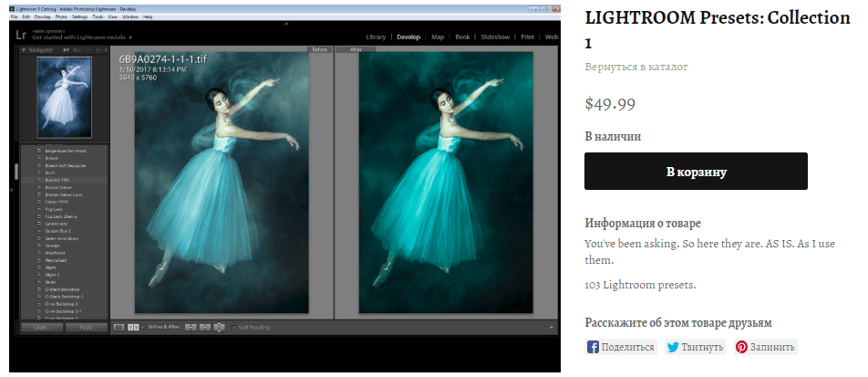Set Navigator zoom to FILL
The image size is (868, 377).
pyautogui.click(x=77, y=50)
